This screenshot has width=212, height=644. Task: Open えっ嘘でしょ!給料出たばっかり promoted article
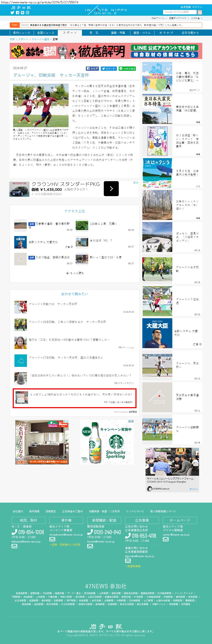click(74, 398)
